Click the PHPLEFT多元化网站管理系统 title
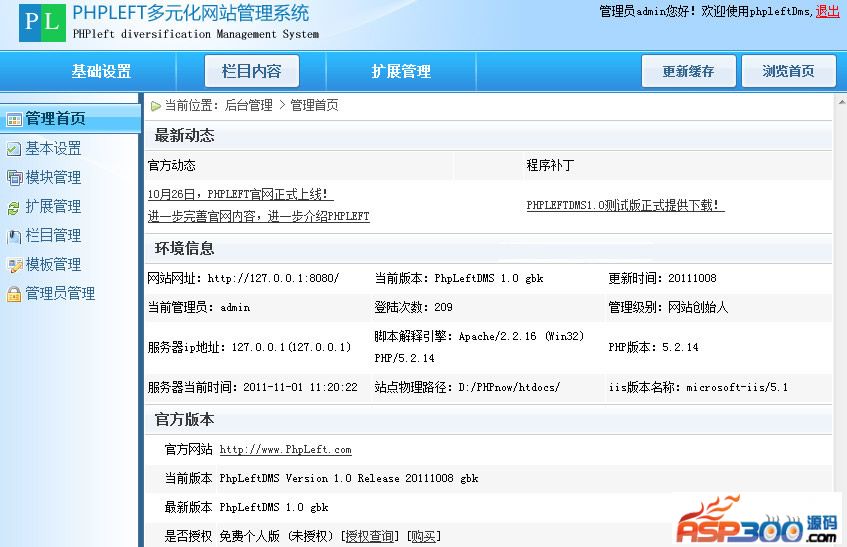 [191, 13]
